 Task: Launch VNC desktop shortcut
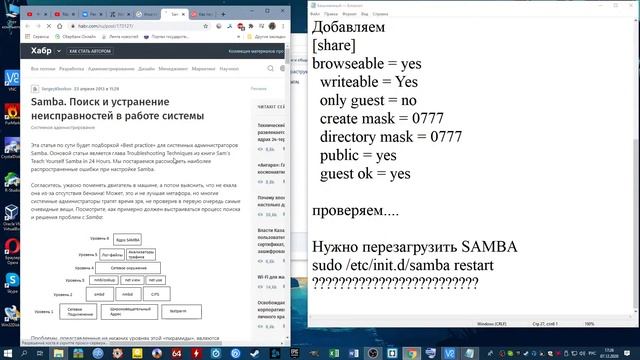pos(12,80)
